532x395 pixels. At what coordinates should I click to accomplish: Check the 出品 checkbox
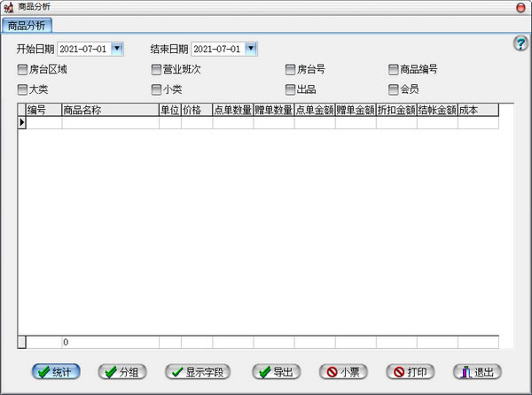pyautogui.click(x=290, y=89)
